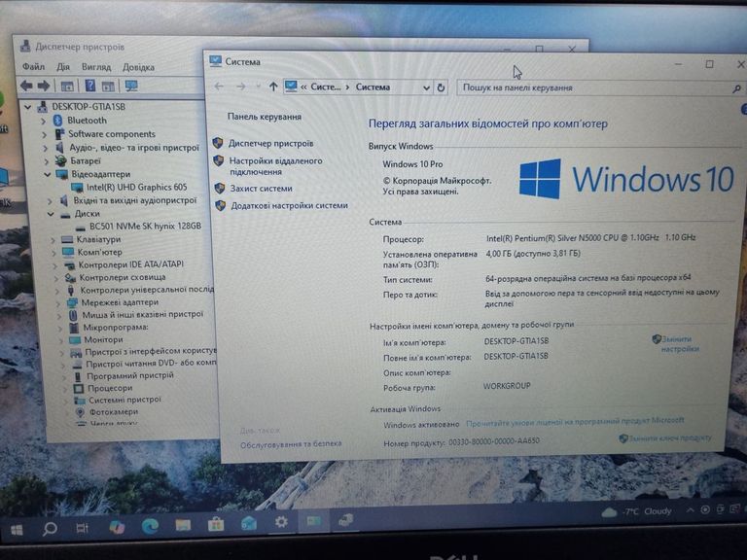Image resolution: width=747 pixels, height=560 pixels.
Task: Click the monitor scan-hardware toolbar icon in Device Manager
Action: pos(131,86)
